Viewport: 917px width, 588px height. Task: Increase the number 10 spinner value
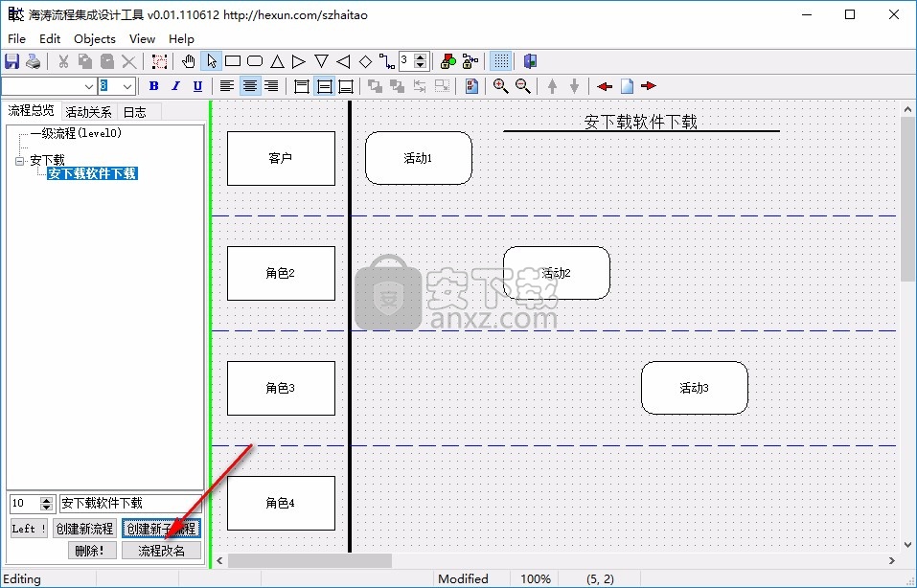pos(47,499)
